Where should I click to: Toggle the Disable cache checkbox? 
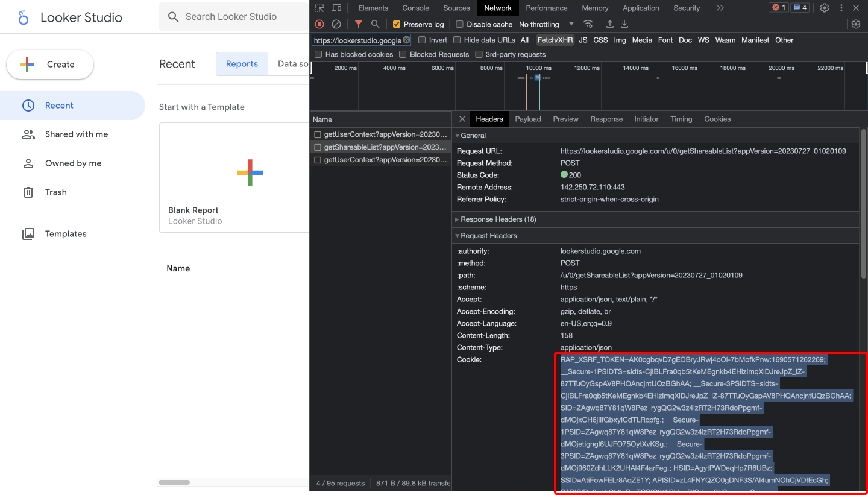click(x=459, y=24)
